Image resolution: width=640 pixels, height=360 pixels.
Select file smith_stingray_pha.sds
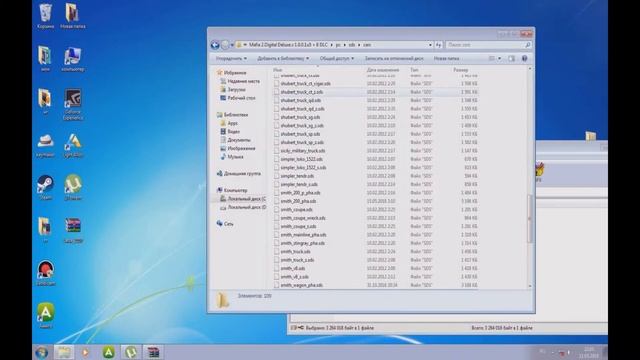302,243
